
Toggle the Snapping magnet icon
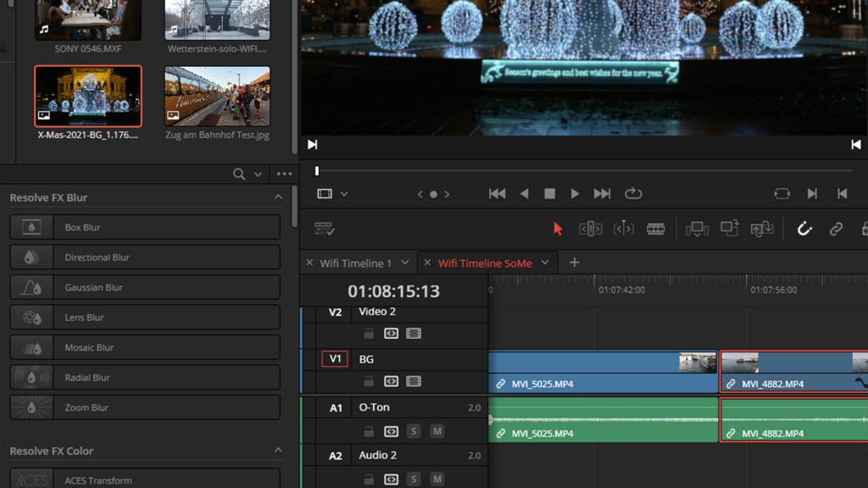803,229
